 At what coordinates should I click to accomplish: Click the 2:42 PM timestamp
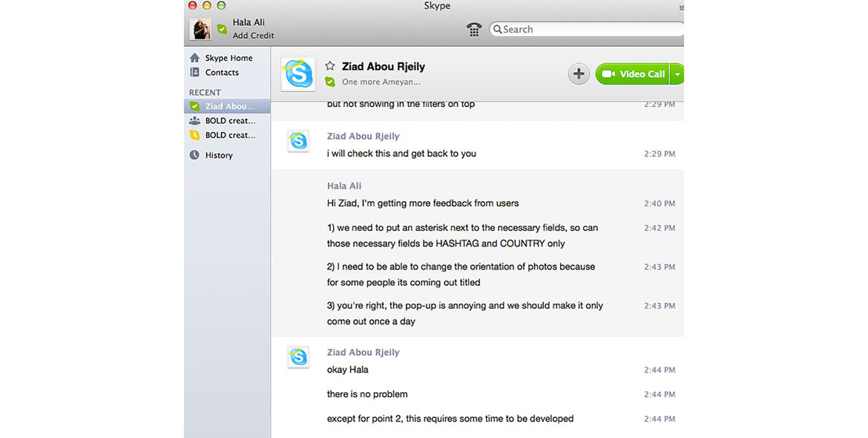coord(660,228)
